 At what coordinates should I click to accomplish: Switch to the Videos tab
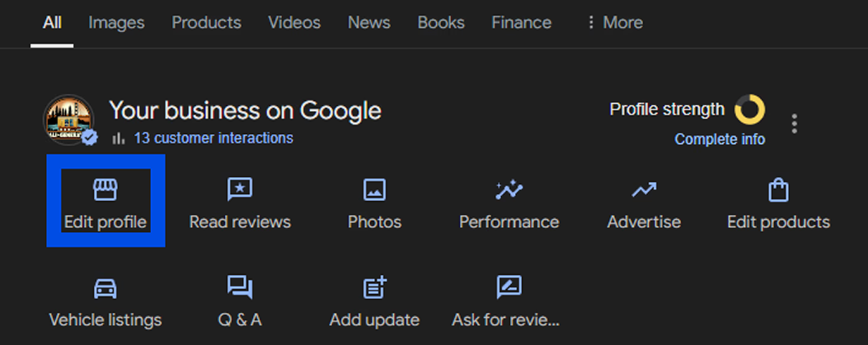click(294, 23)
